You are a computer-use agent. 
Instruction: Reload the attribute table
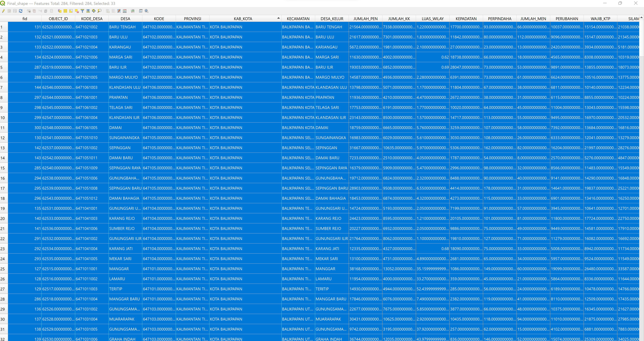click(x=20, y=11)
